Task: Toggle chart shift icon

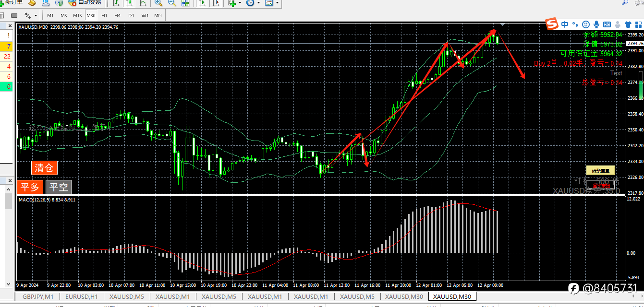Action: click(x=216, y=3)
